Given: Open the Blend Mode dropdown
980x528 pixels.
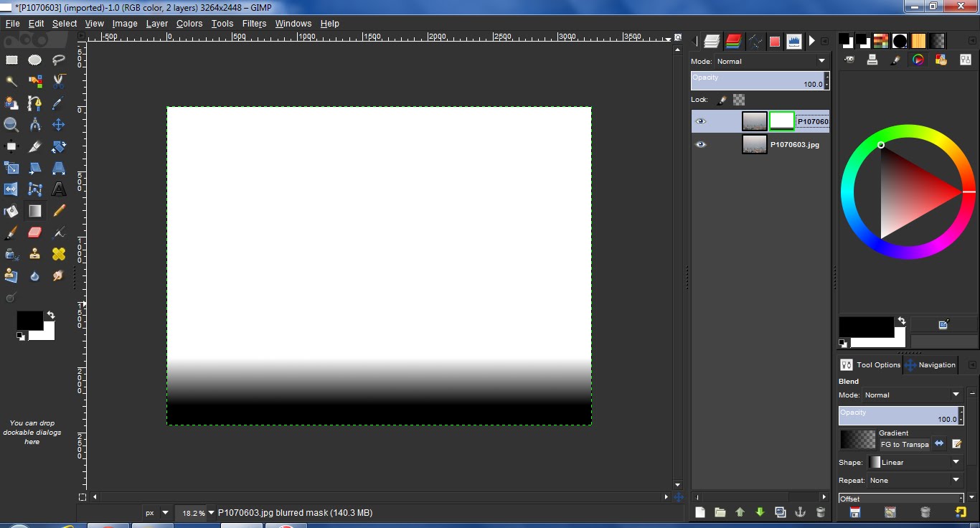Looking at the screenshot, I should 912,395.
